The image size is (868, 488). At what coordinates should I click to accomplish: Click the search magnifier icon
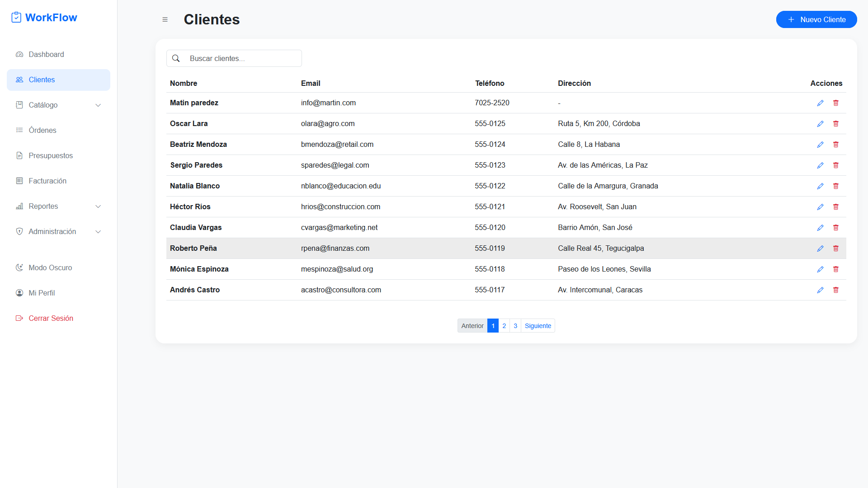176,58
